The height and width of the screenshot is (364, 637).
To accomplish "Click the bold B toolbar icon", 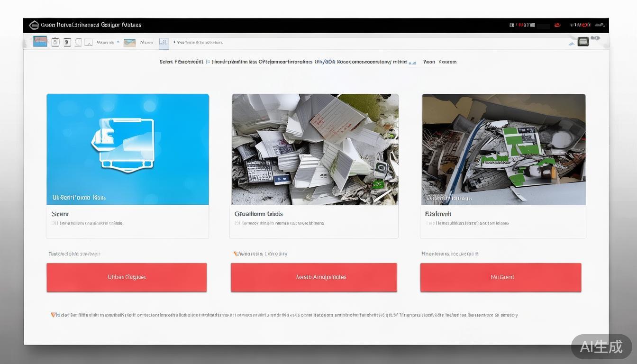I will 67,42.
